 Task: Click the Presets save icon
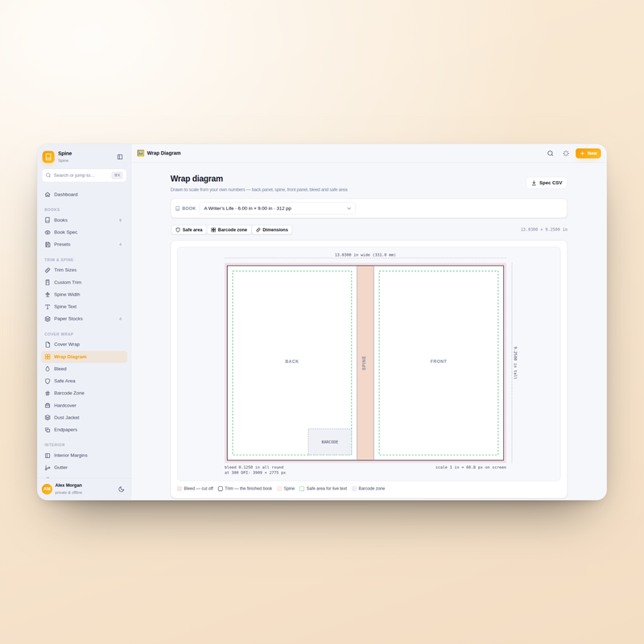point(47,245)
